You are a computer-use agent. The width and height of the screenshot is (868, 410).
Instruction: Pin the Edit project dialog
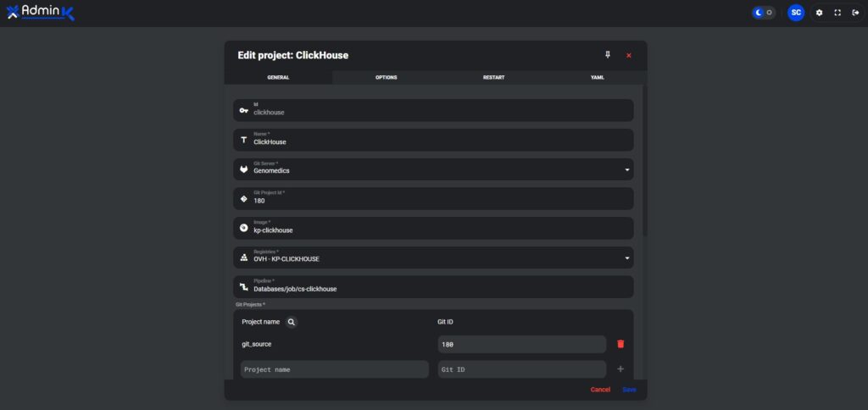pyautogui.click(x=607, y=55)
